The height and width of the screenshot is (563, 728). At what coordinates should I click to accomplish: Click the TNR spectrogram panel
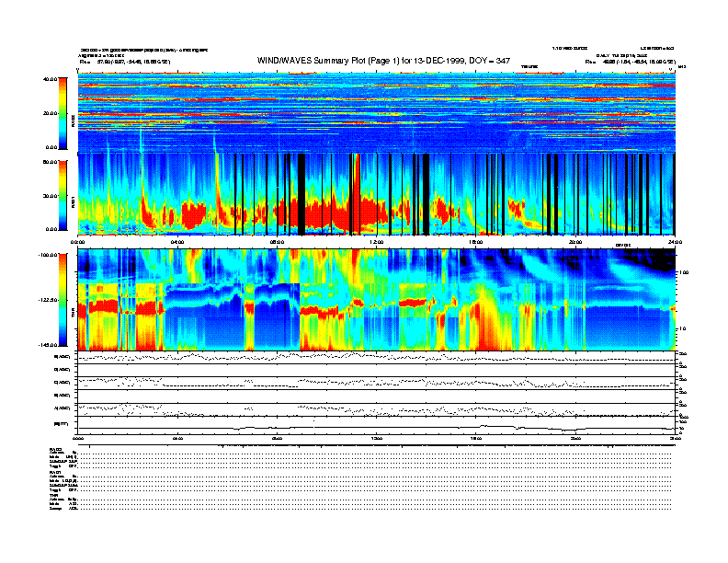(377, 299)
